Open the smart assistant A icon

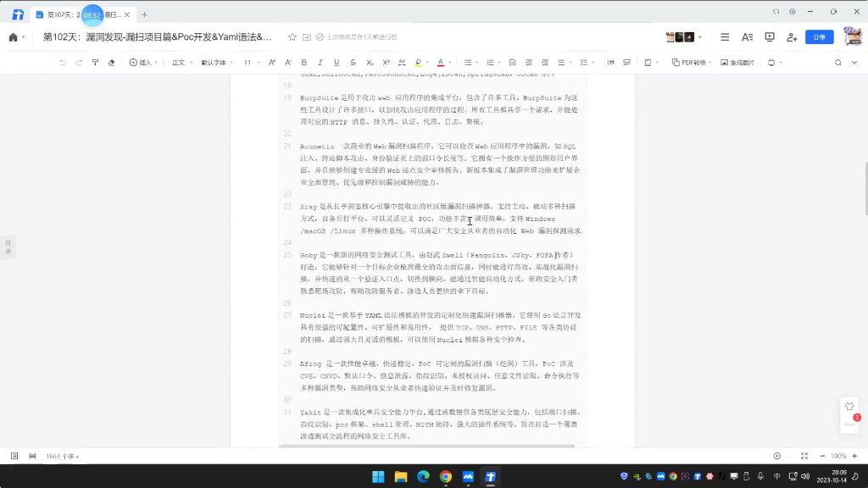pos(748,37)
